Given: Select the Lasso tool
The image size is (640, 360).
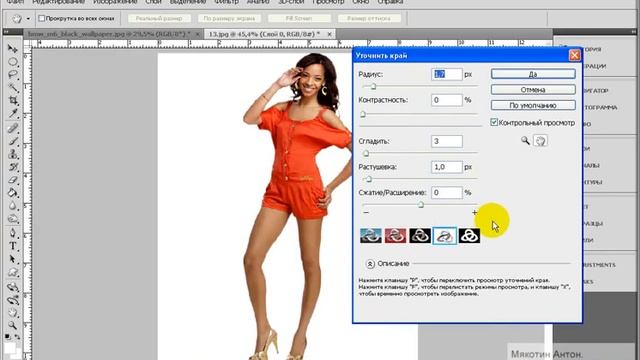Looking at the screenshot, I should pyautogui.click(x=13, y=75).
